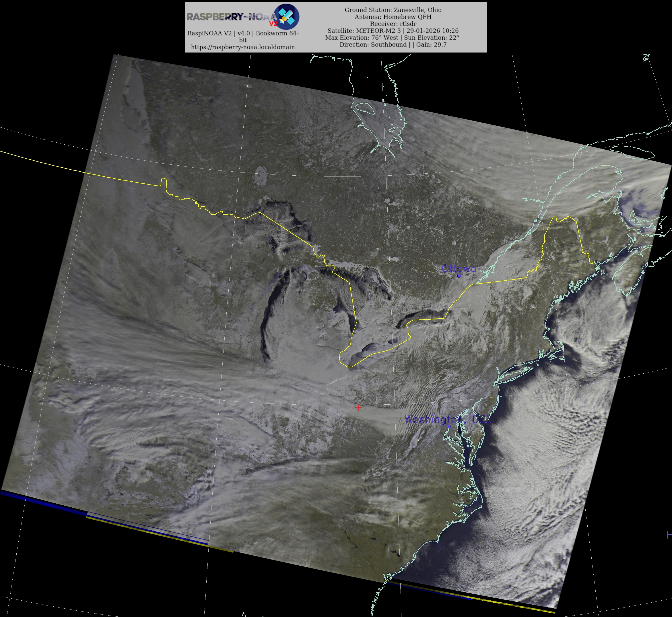Click the partial purple label at right edge

(x=669, y=535)
